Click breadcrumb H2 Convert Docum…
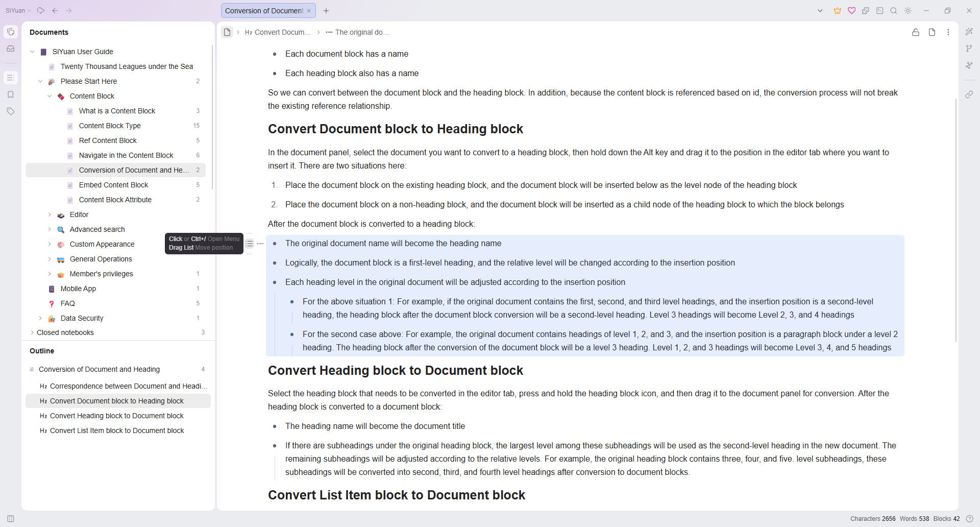Screen dimensions: 980x527 click(278, 32)
